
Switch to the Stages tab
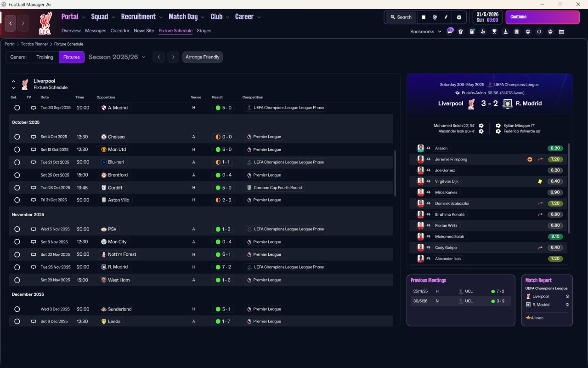click(x=204, y=31)
